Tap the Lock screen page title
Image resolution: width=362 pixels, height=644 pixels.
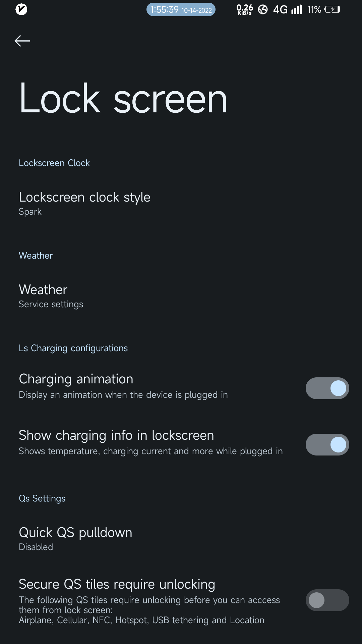pyautogui.click(x=123, y=99)
